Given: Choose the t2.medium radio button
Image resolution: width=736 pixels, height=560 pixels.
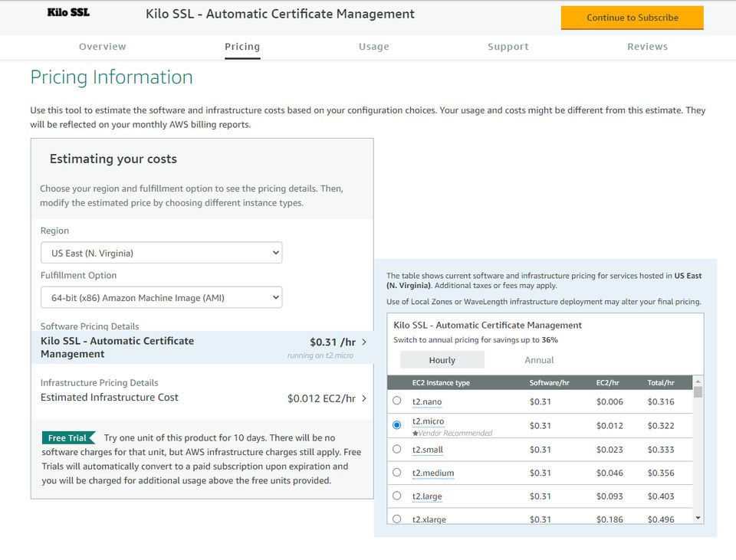Looking at the screenshot, I should click(397, 473).
